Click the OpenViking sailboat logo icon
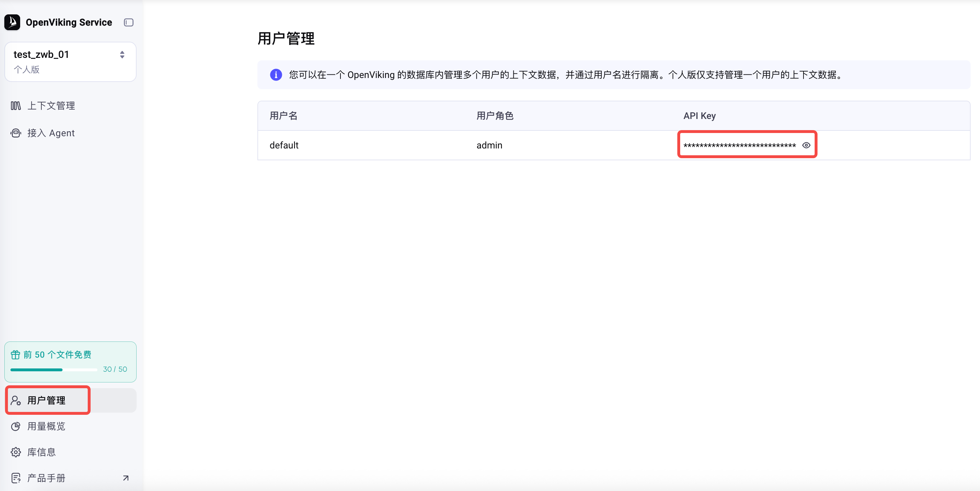The image size is (980, 491). (x=12, y=22)
